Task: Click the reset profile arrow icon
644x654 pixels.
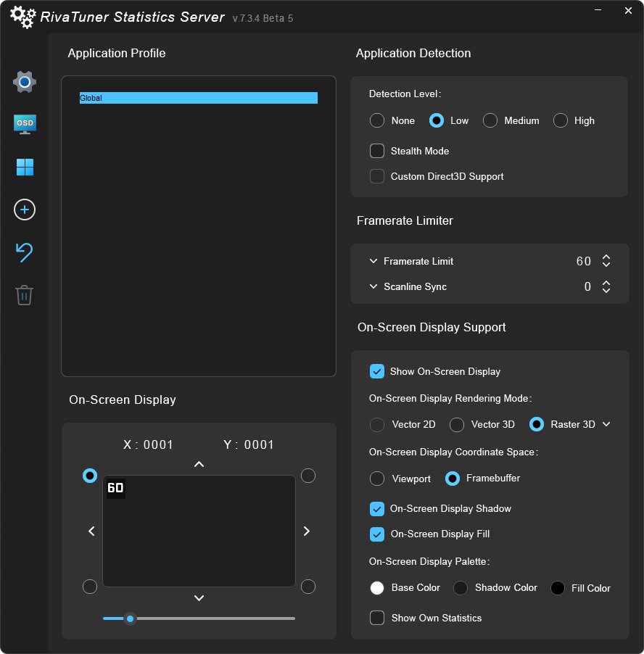Action: tap(24, 252)
